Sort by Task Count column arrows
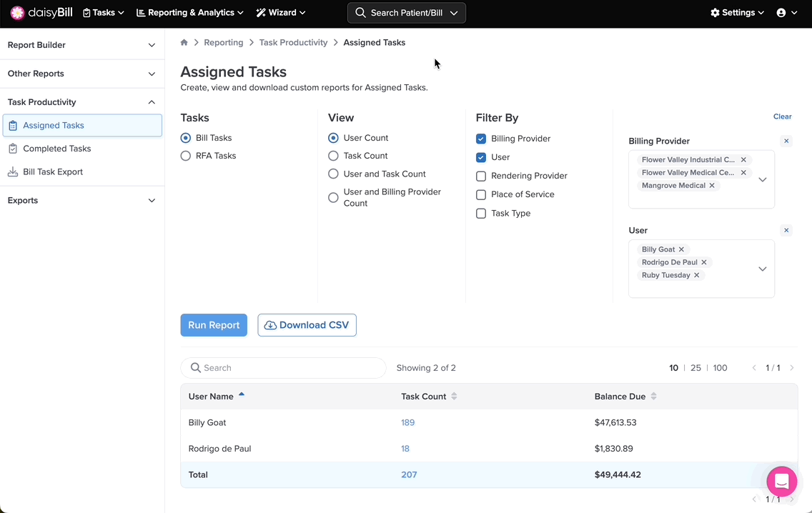 pos(454,397)
